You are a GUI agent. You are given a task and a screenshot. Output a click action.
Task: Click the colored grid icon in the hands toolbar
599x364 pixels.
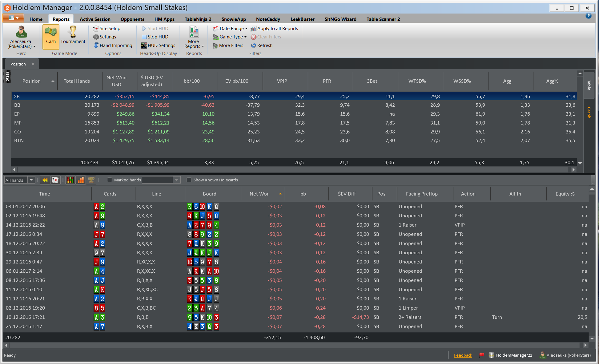coord(70,180)
